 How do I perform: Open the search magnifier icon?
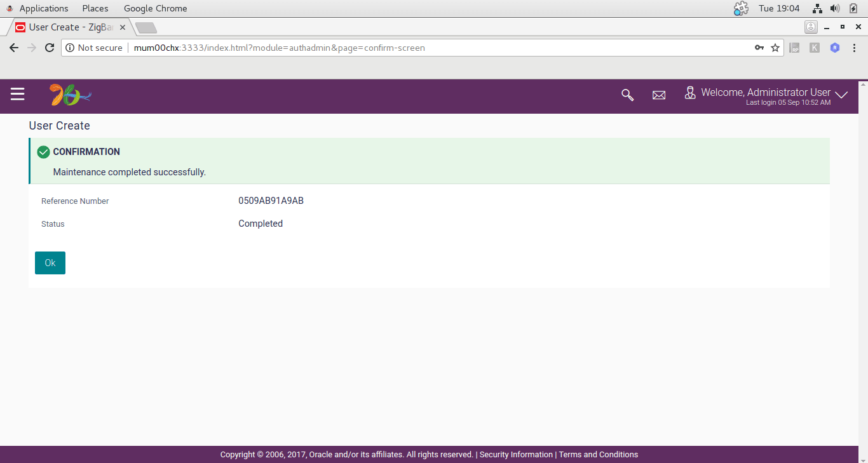[x=627, y=95]
